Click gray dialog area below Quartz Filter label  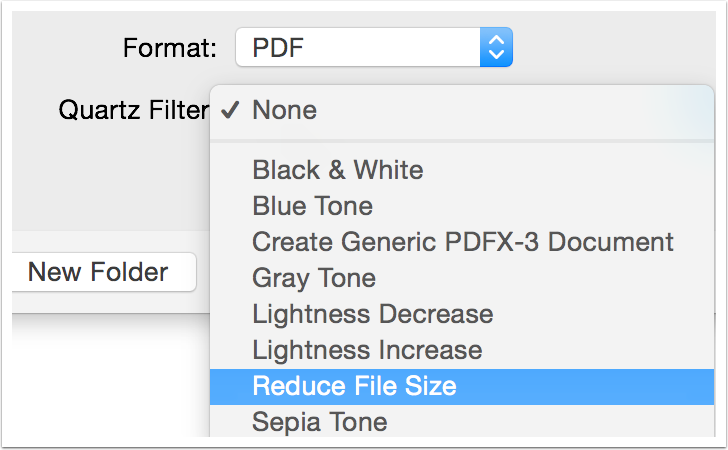coord(110,180)
